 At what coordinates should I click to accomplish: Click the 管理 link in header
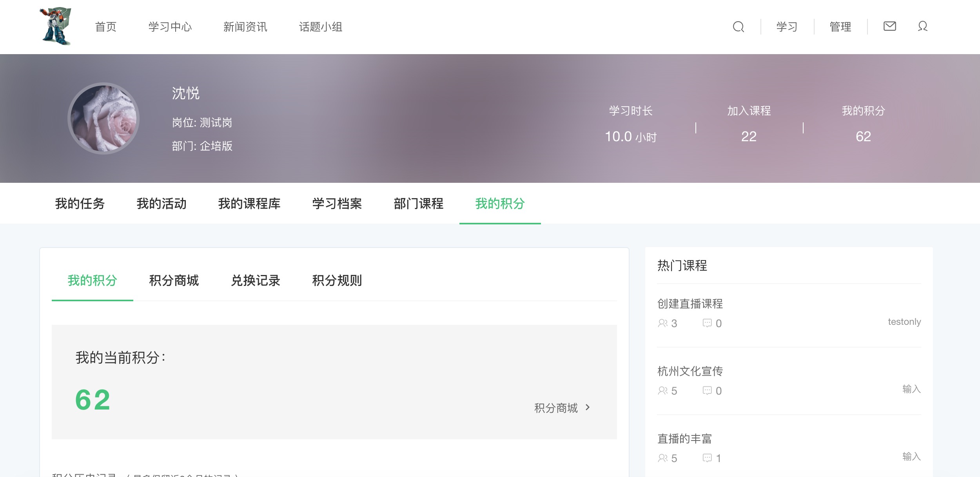point(840,27)
